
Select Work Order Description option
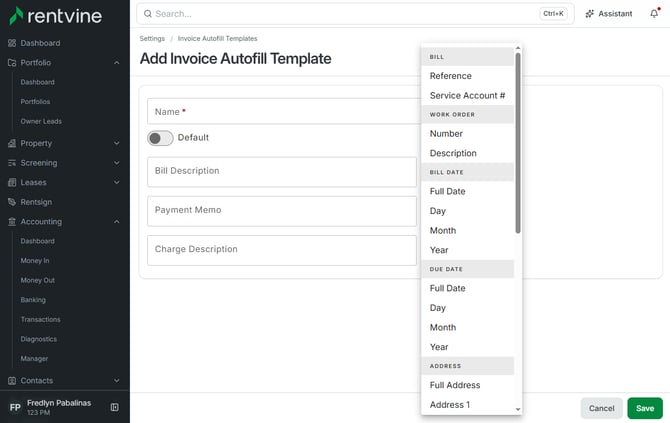point(467,153)
